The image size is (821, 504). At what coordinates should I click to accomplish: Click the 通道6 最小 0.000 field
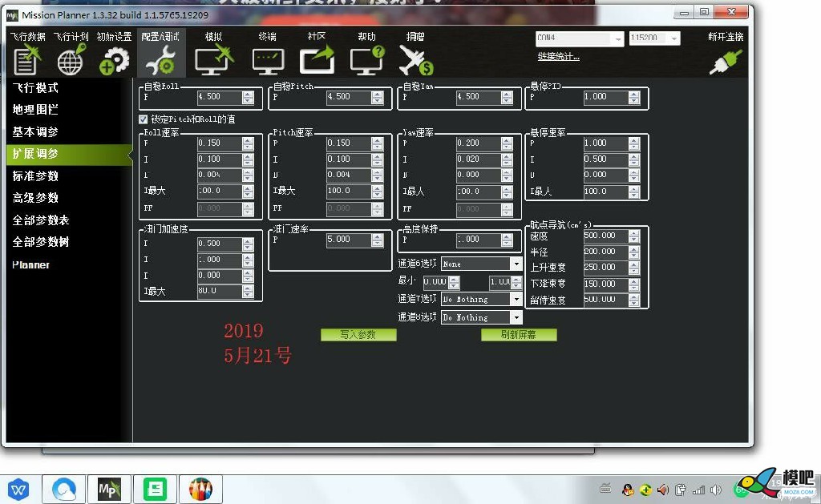coord(436,282)
